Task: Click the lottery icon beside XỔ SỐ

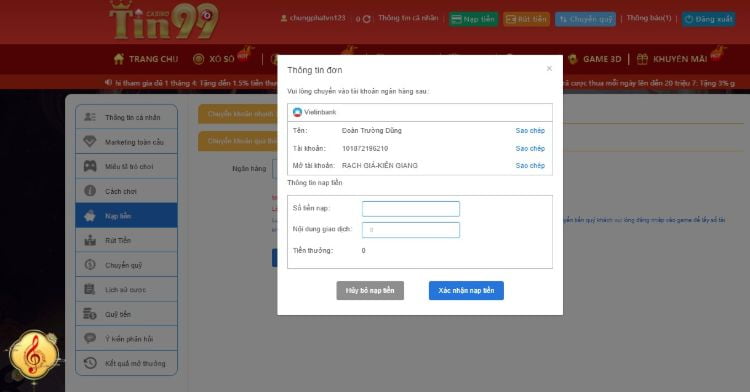Action: click(x=199, y=59)
